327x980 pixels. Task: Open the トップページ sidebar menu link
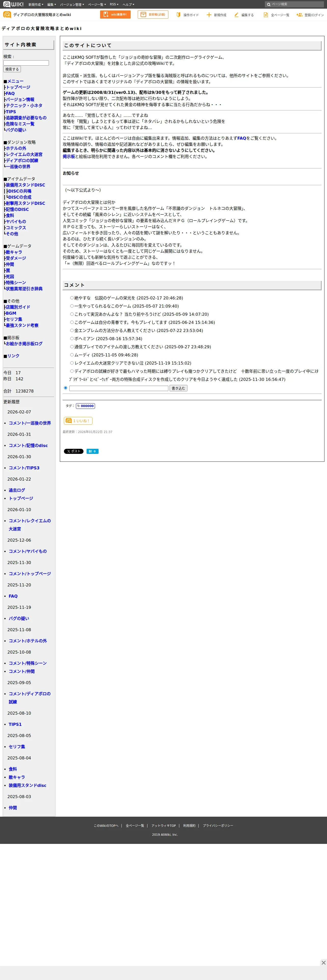[18, 88]
